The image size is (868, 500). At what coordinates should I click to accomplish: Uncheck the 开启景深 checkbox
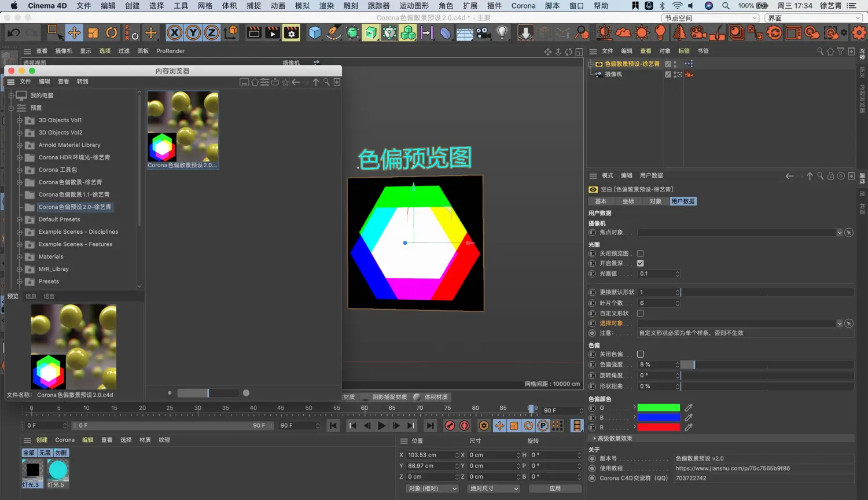click(641, 263)
